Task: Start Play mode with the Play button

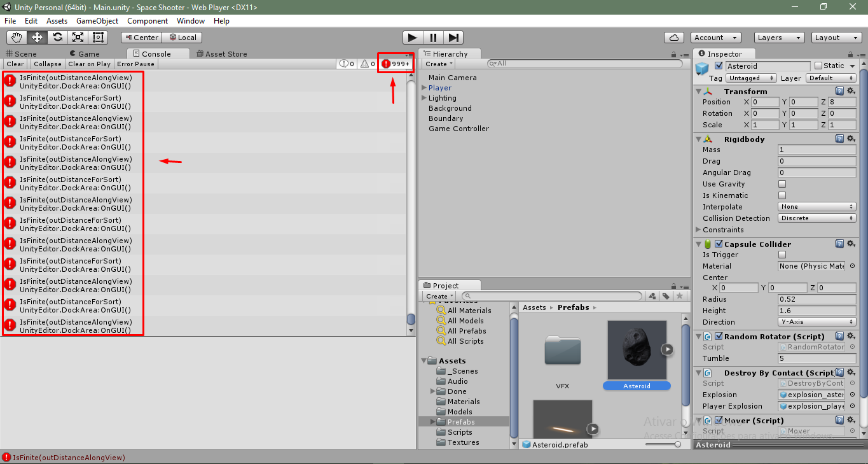Action: coord(413,38)
